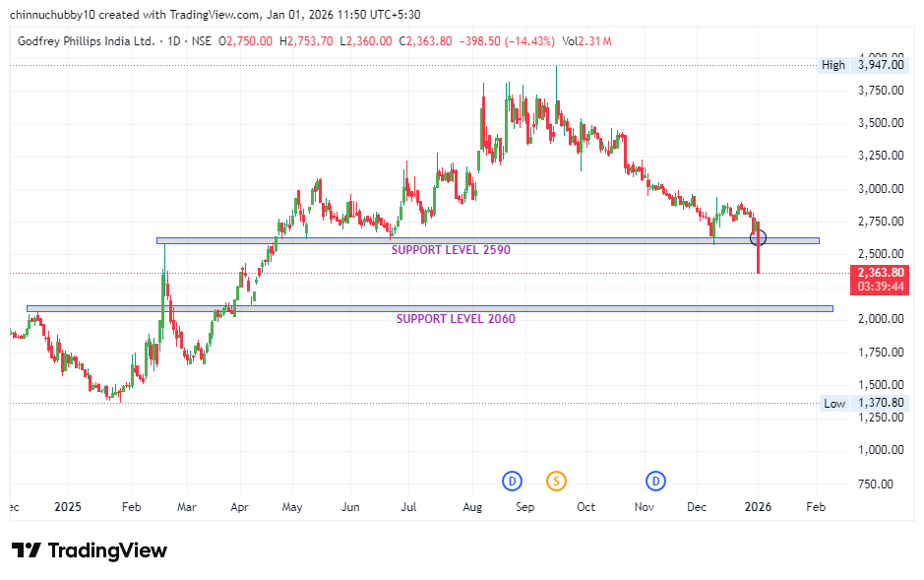Image resolution: width=924 pixels, height=580 pixels.
Task: Click the Dec label before 2026 on the time axis
Action: [x=697, y=507]
